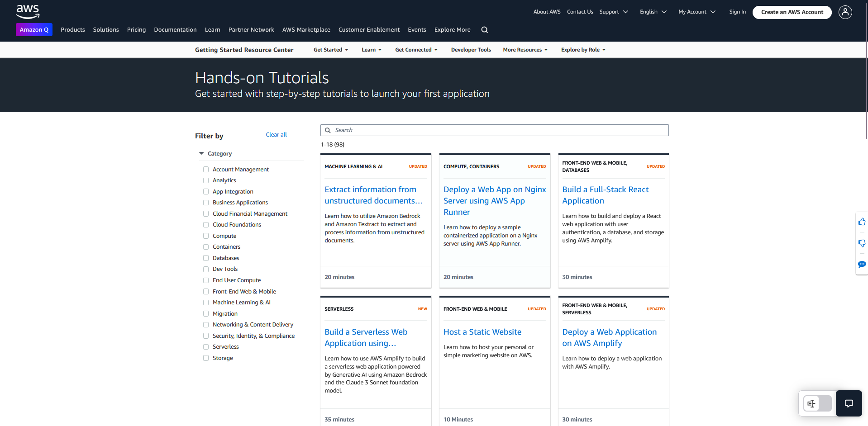Open the Contact Us link
This screenshot has height=426, width=868.
[580, 12]
